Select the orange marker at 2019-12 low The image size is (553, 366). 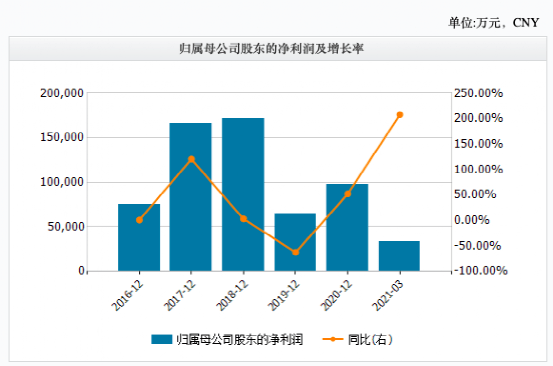[x=296, y=252]
